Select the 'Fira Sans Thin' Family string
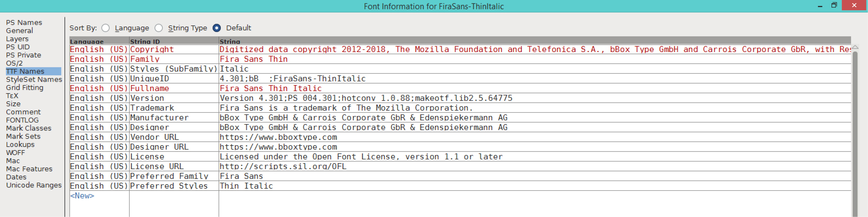868x217 pixels. tap(253, 59)
